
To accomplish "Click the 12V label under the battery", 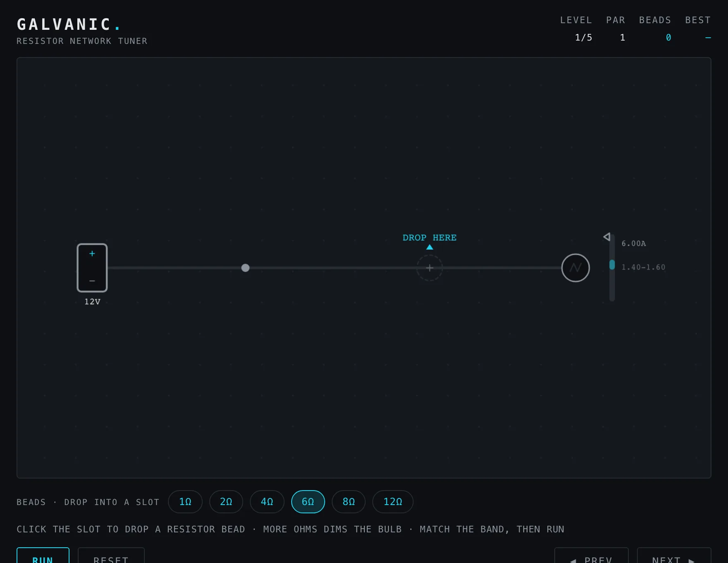I will (92, 302).
